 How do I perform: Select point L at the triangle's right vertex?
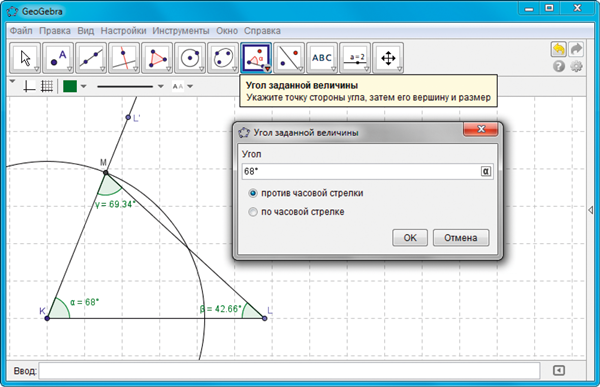click(264, 318)
